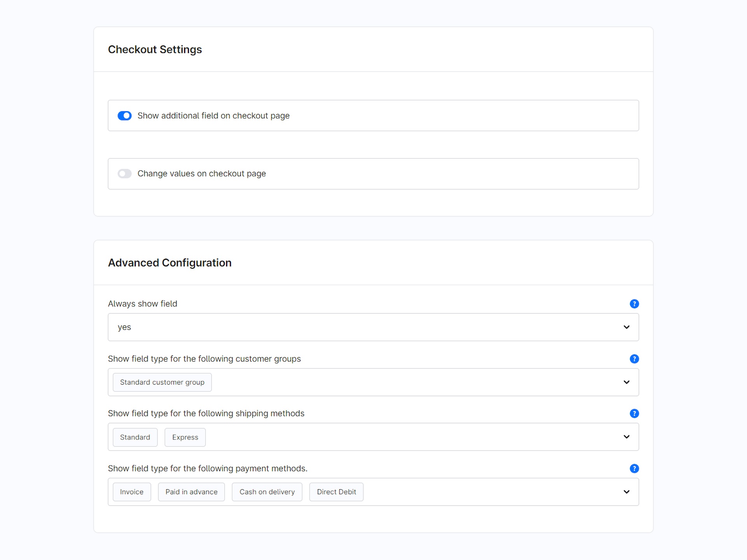Click the Express shipping tag
This screenshot has height=560, width=747.
tap(185, 437)
